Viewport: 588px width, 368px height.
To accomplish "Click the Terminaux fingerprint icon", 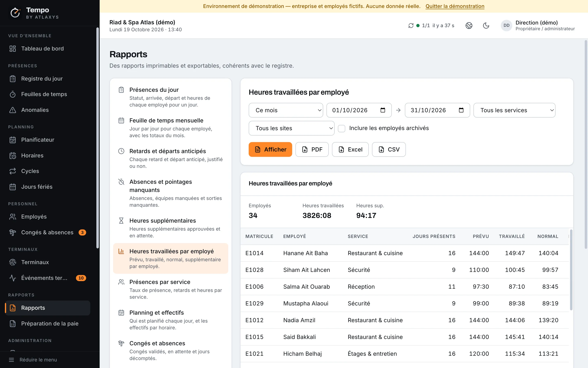I will click(13, 262).
